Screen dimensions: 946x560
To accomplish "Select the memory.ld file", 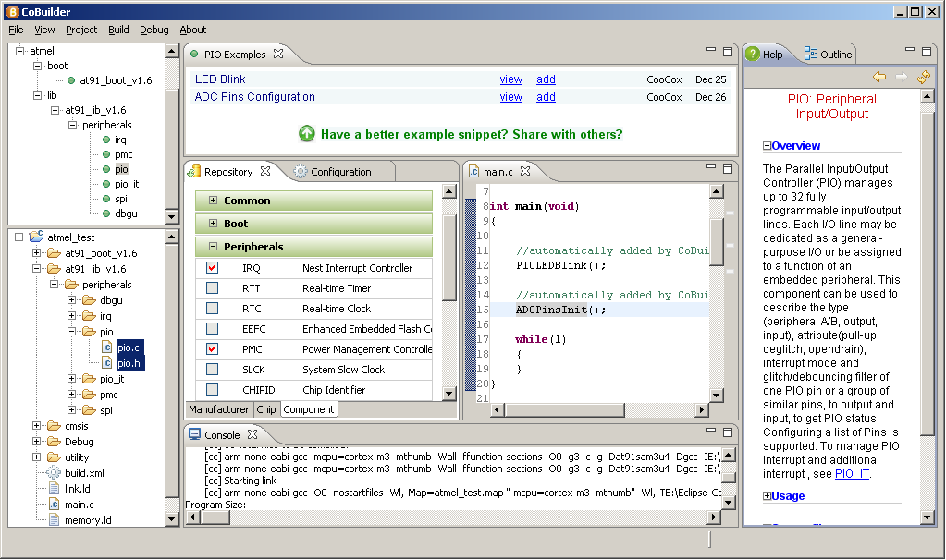I will (88, 519).
